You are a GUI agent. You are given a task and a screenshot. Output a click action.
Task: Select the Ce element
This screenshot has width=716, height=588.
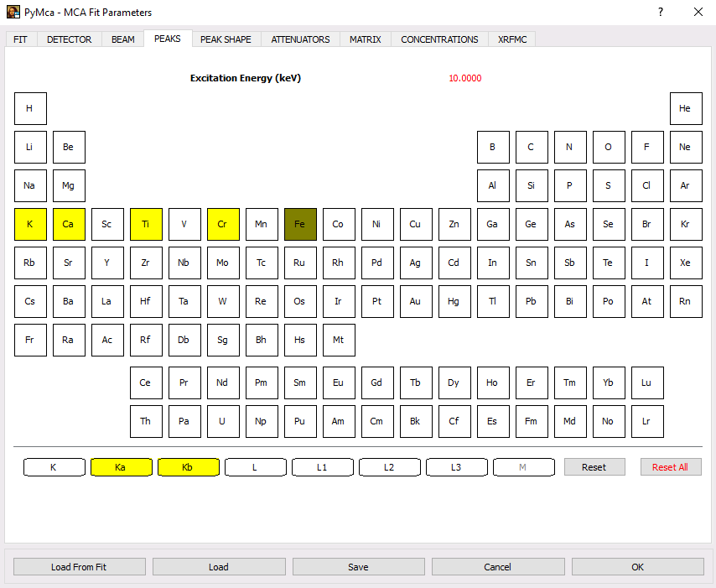click(146, 382)
